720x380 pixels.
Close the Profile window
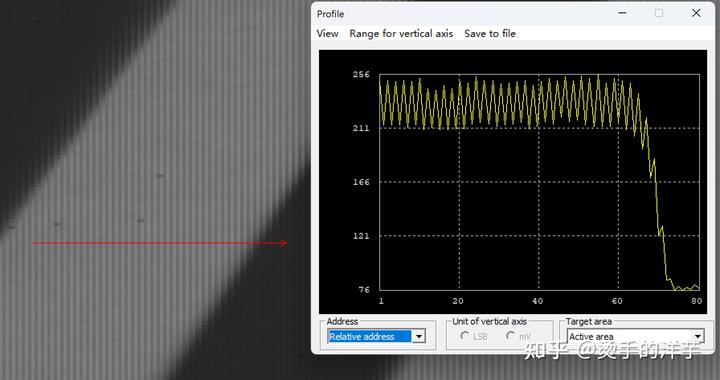point(696,13)
